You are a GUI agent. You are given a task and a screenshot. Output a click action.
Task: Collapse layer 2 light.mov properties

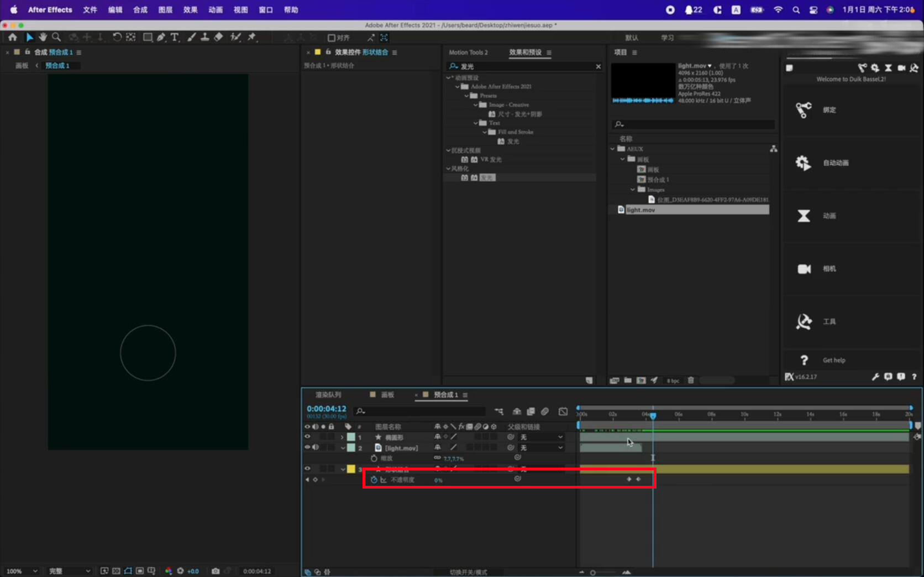point(343,448)
